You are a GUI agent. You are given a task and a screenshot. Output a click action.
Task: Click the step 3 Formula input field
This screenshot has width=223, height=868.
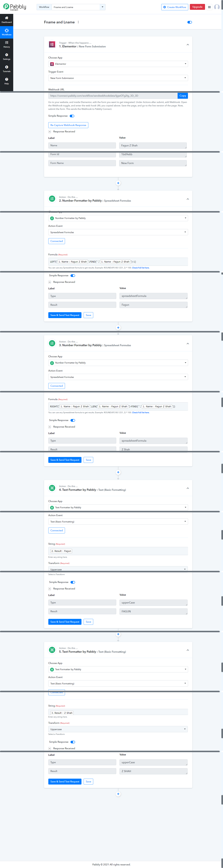click(x=118, y=406)
